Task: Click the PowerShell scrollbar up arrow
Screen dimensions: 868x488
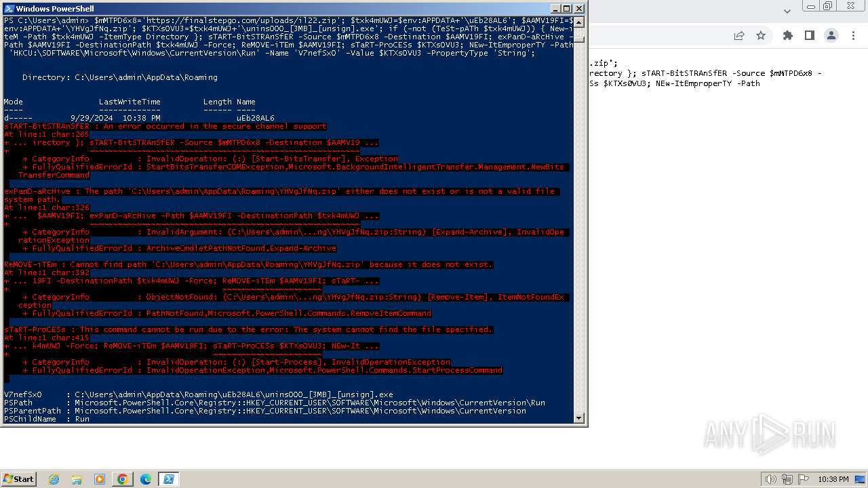Action: coord(579,22)
